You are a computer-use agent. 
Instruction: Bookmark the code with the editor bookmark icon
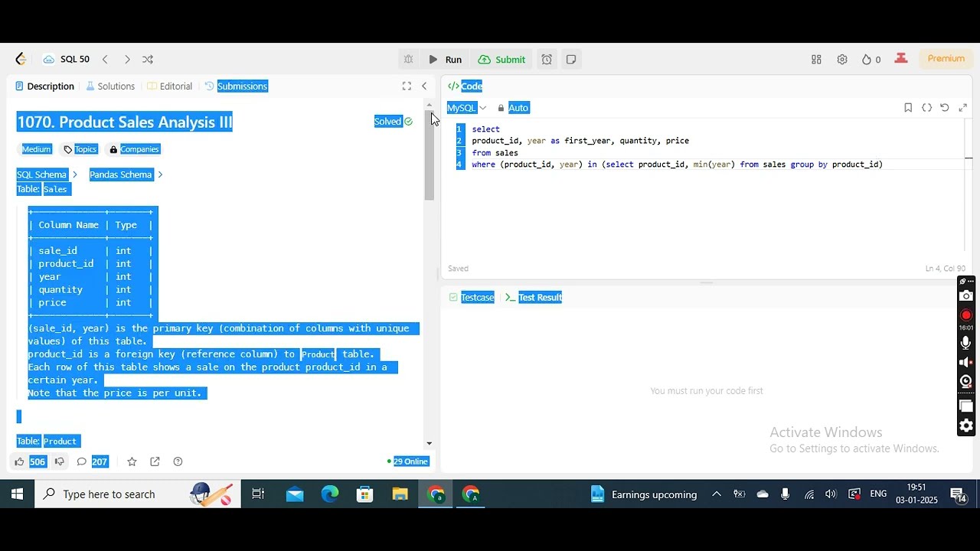pos(908,108)
